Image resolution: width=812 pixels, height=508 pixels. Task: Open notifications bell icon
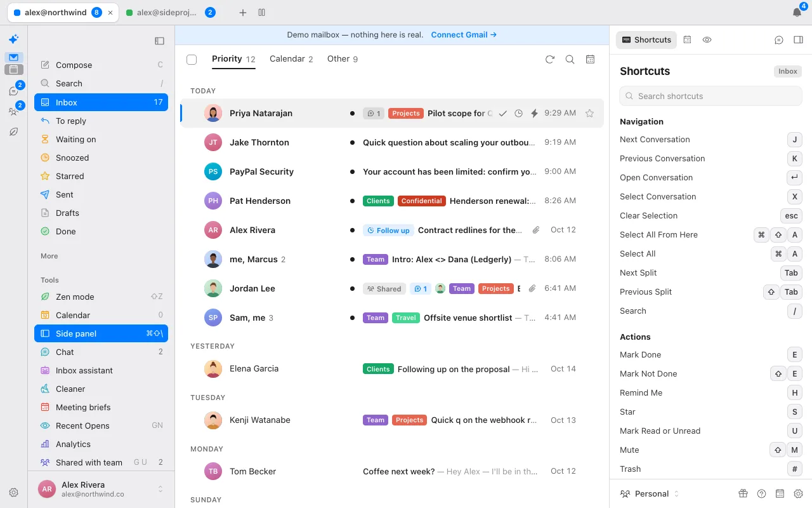coord(797,13)
